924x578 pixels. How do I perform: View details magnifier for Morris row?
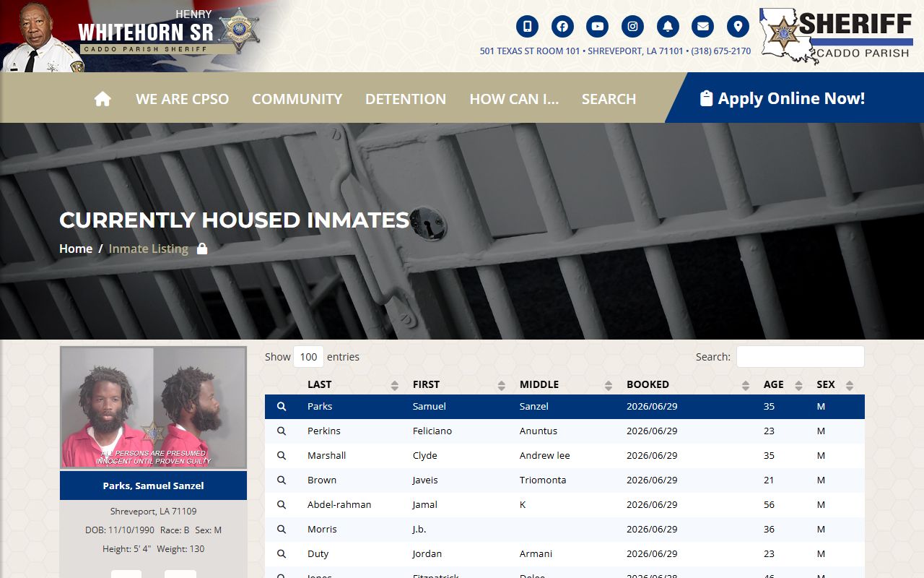coord(282,530)
